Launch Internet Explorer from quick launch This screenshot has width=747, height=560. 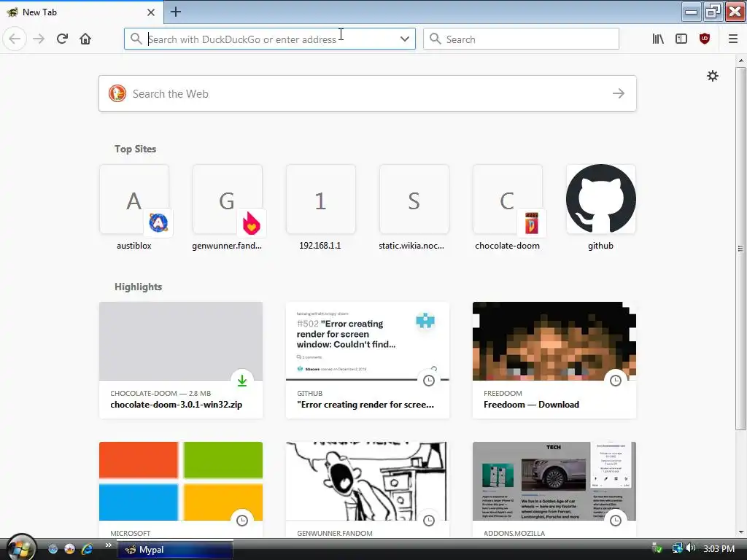[x=87, y=549]
